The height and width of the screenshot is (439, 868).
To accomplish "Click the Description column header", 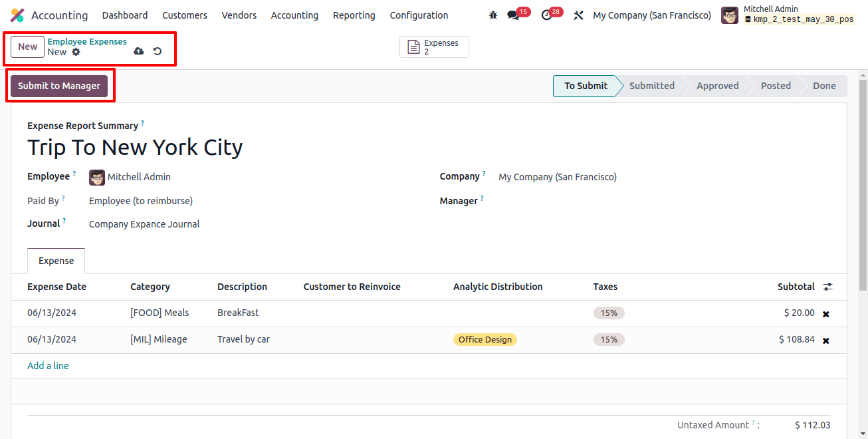I will click(x=242, y=287).
